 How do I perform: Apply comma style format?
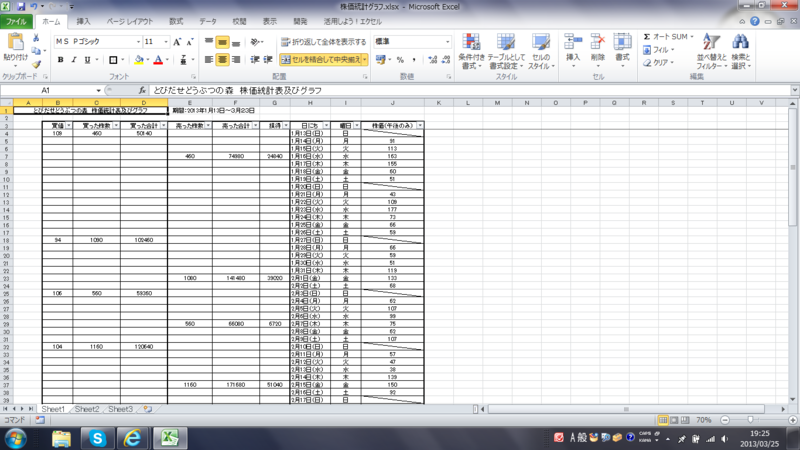(414, 60)
